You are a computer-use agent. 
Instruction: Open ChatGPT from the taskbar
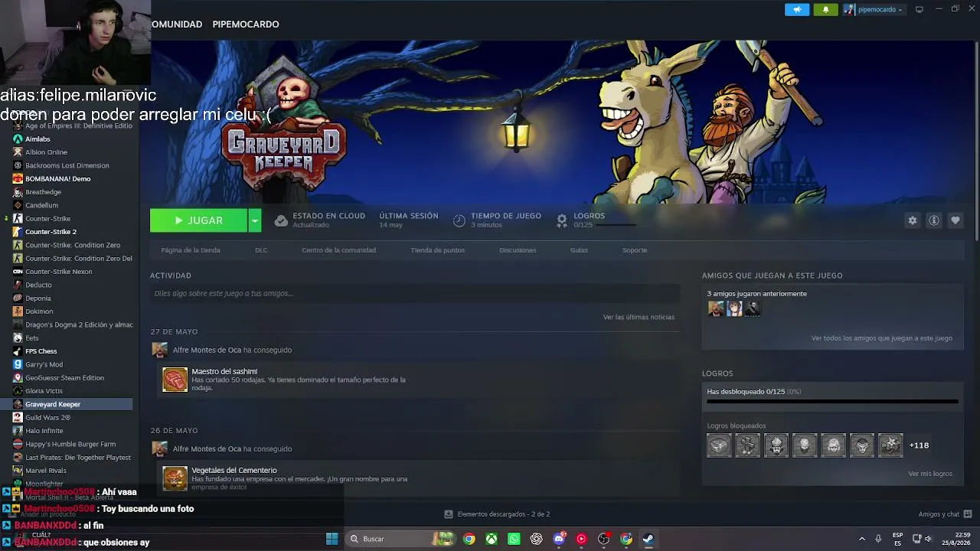[x=536, y=539]
